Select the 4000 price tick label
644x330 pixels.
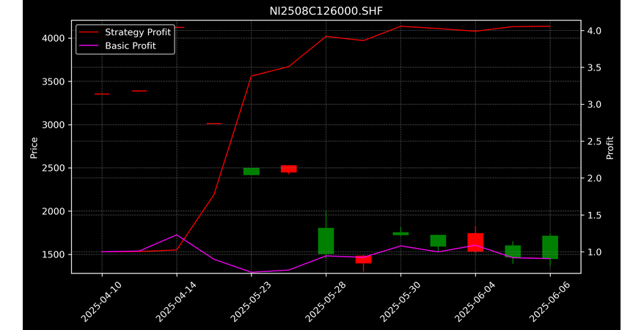point(54,38)
